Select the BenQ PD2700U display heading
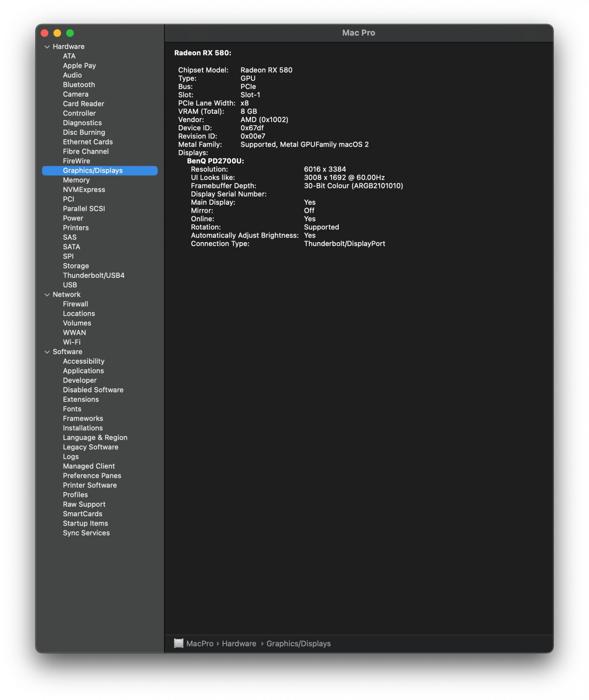The image size is (589, 700). 215,161
